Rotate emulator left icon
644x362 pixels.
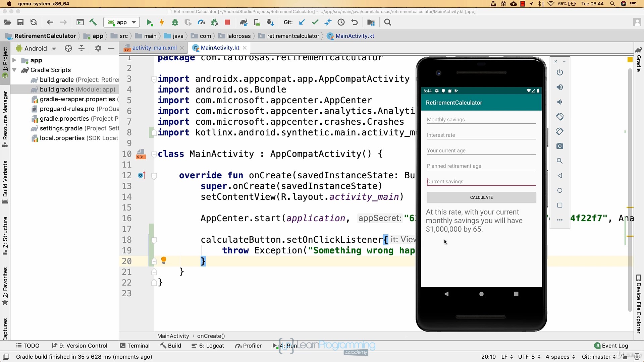pyautogui.click(x=559, y=117)
